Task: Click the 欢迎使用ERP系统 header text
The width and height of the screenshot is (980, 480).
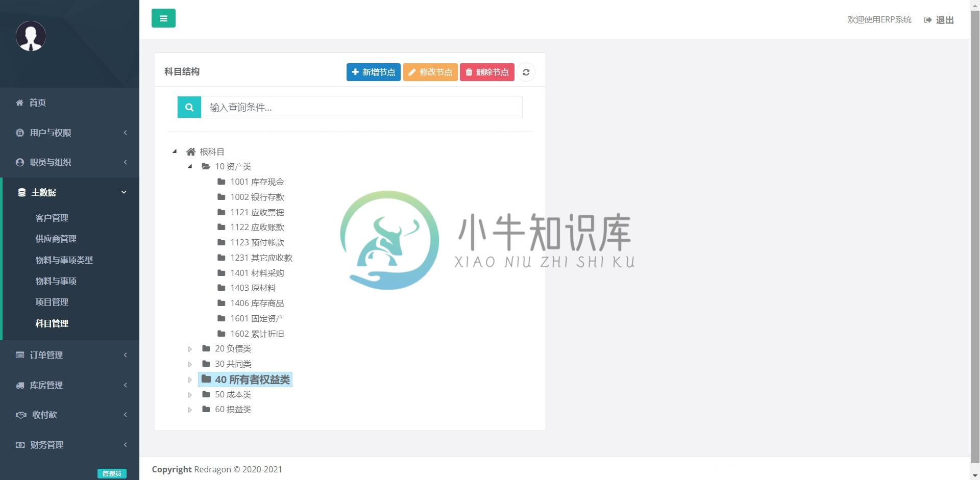Action: [x=879, y=19]
